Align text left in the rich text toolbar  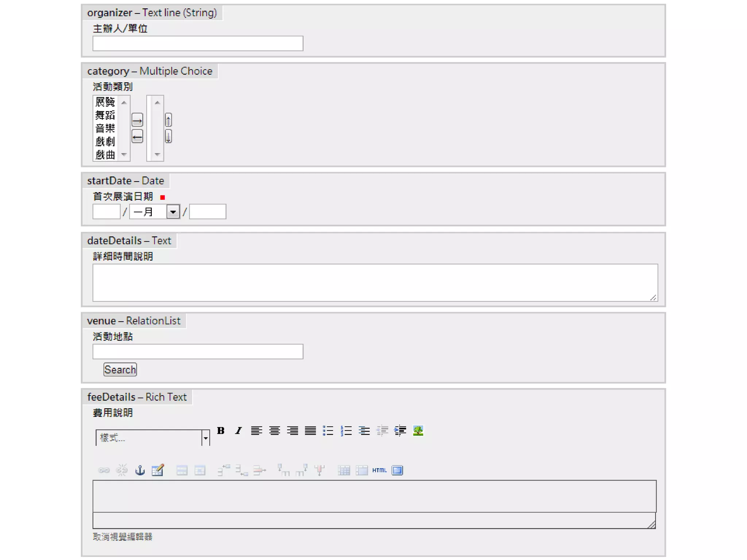point(256,431)
